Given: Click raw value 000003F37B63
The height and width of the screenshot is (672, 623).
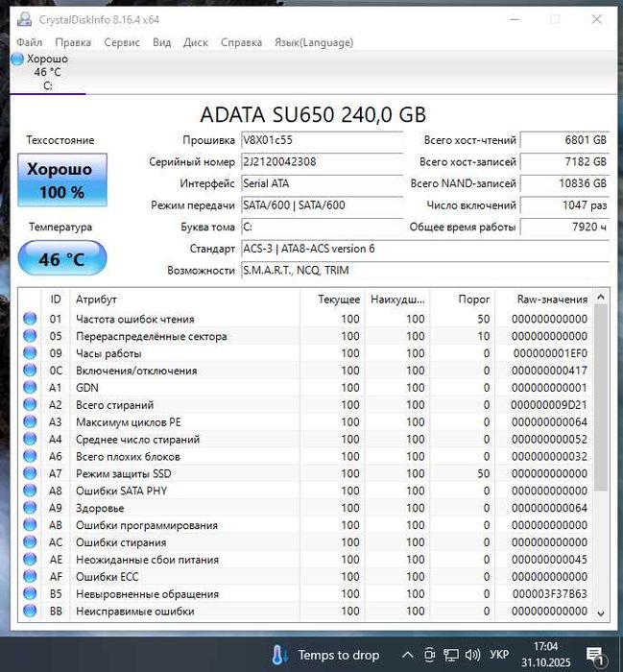Looking at the screenshot, I should click(550, 594).
